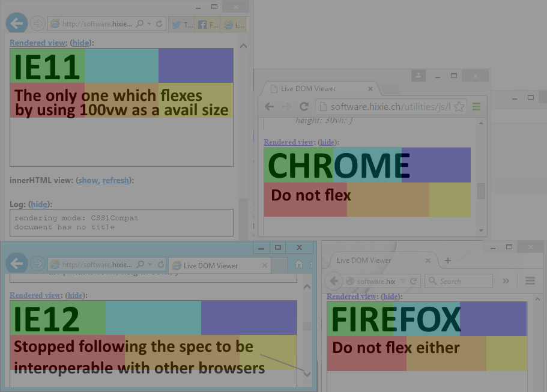Open 'Rendered view' link in IE12 window
The height and width of the screenshot is (392, 547).
35,295
